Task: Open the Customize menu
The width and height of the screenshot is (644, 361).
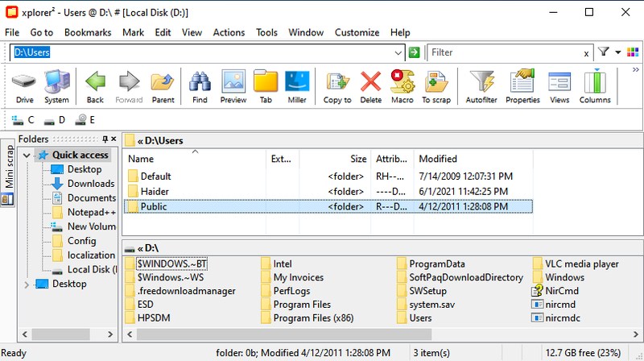Action: point(357,32)
